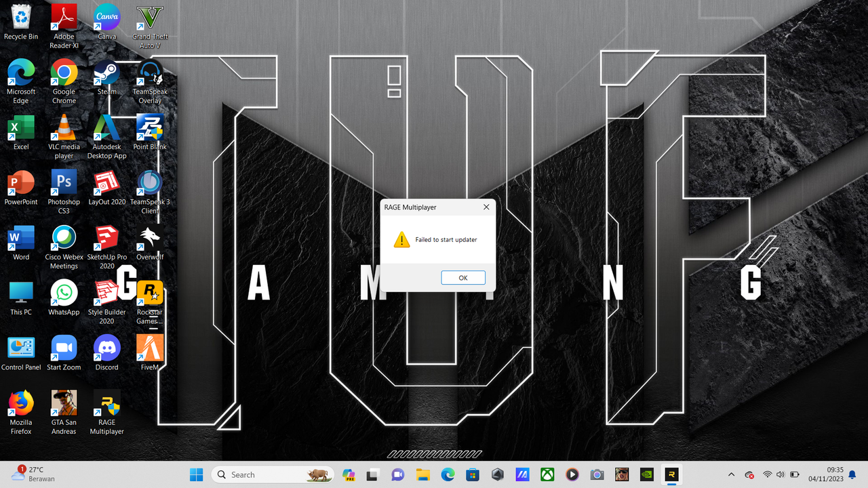Viewport: 868px width, 488px height.
Task: Select the Autodesk Desktop App shortcut
Action: (x=106, y=137)
